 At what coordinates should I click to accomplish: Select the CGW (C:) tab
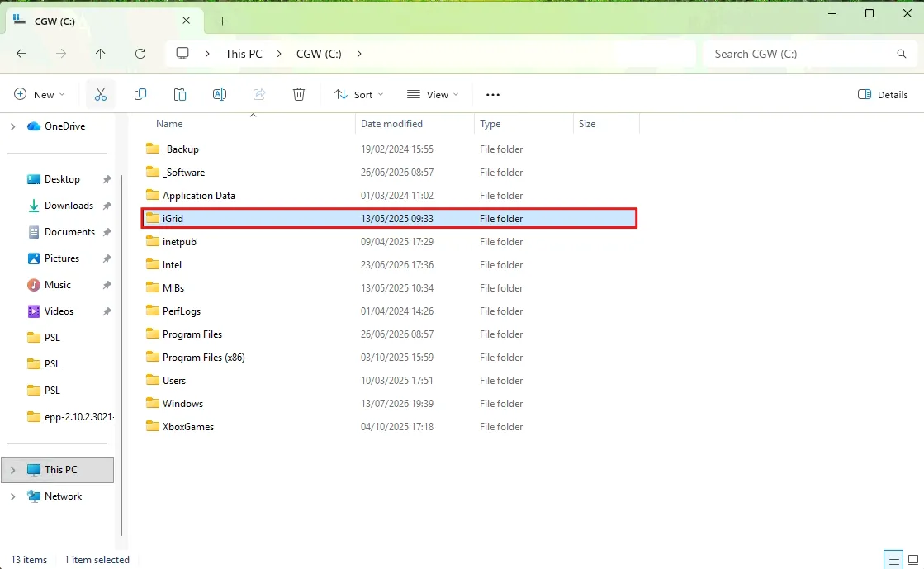pyautogui.click(x=103, y=21)
